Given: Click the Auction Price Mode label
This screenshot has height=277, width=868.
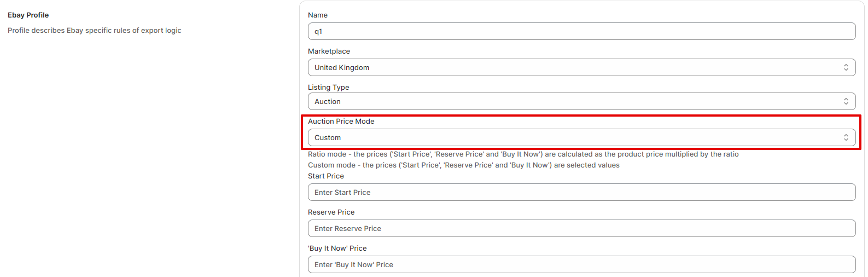Looking at the screenshot, I should pos(341,121).
